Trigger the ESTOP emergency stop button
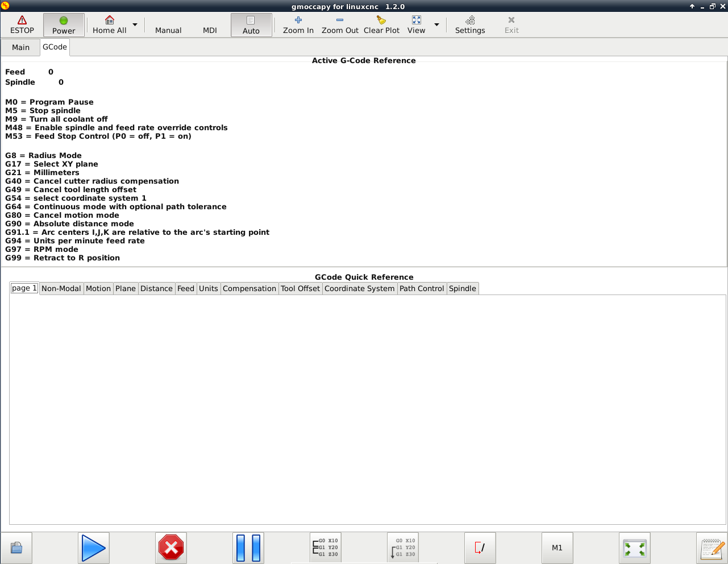 (22, 25)
